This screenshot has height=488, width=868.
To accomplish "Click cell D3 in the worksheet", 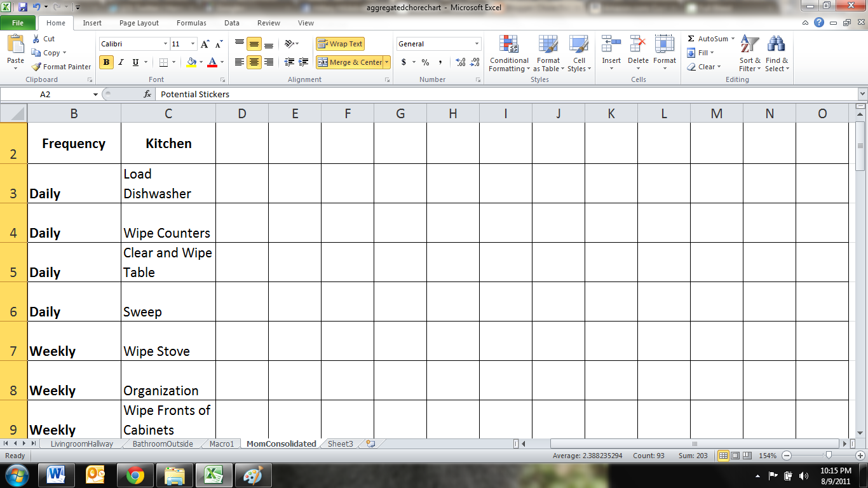I will (242, 183).
